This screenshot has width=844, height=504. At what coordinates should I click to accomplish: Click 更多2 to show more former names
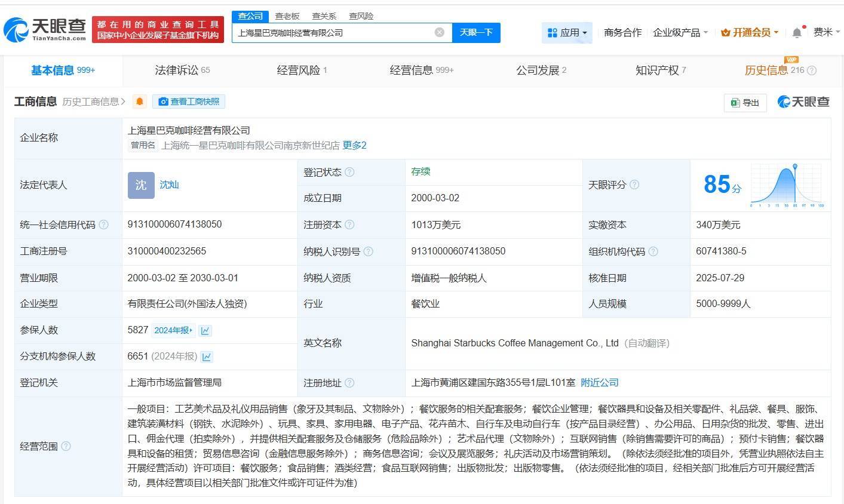354,145
